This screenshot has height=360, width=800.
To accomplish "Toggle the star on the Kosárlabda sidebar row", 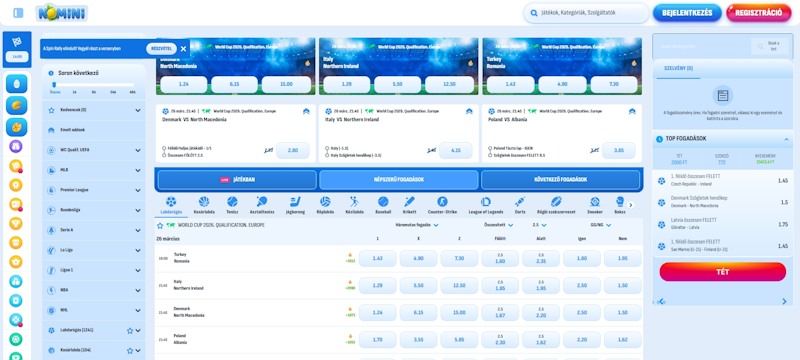I will coord(130,351).
